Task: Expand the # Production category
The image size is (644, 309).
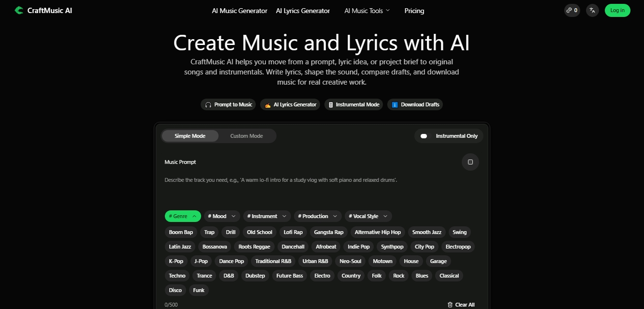Action: coord(318,216)
